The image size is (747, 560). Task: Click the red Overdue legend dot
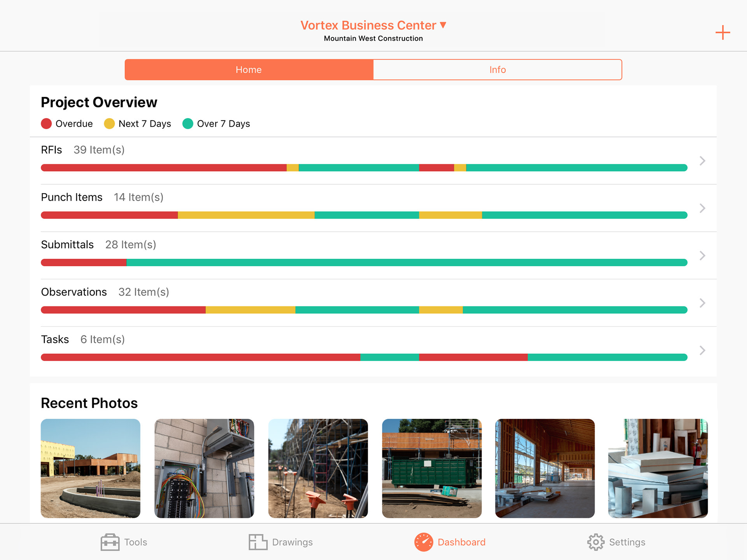click(46, 124)
